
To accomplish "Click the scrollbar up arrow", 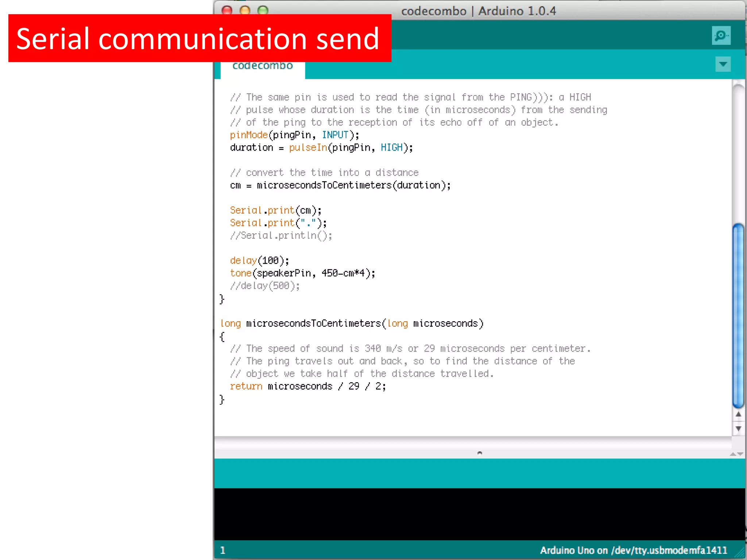I will pos(738,415).
